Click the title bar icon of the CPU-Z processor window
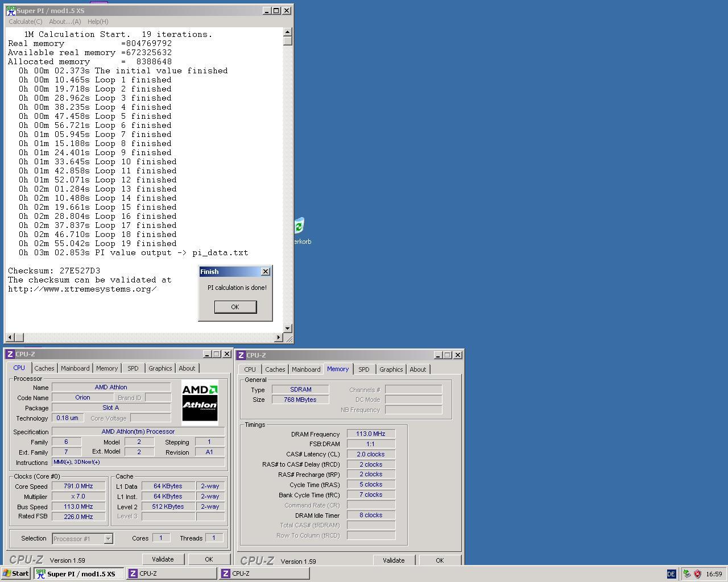 click(x=10, y=354)
